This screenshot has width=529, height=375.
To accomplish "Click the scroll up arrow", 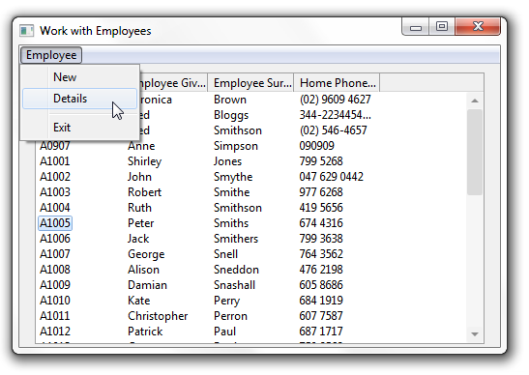I will point(475,100).
